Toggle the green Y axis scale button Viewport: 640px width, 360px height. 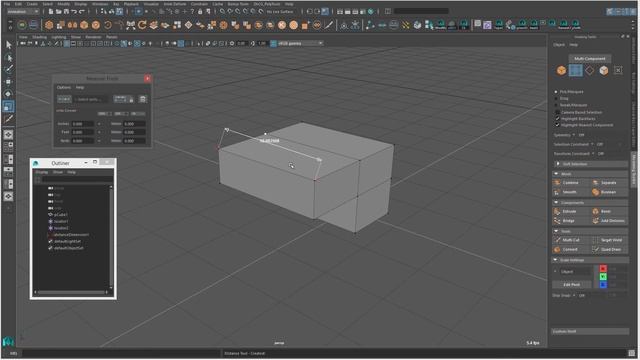[x=603, y=277]
